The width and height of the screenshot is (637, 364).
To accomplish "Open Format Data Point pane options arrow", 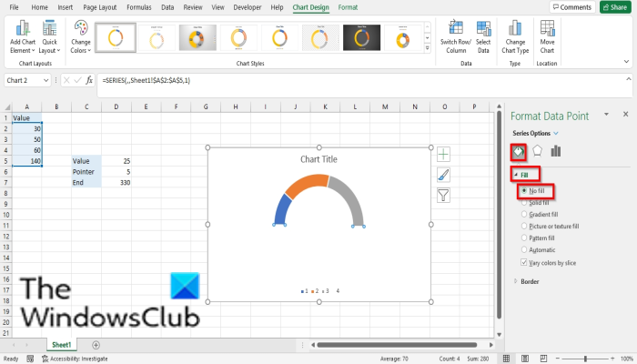I will (607, 115).
